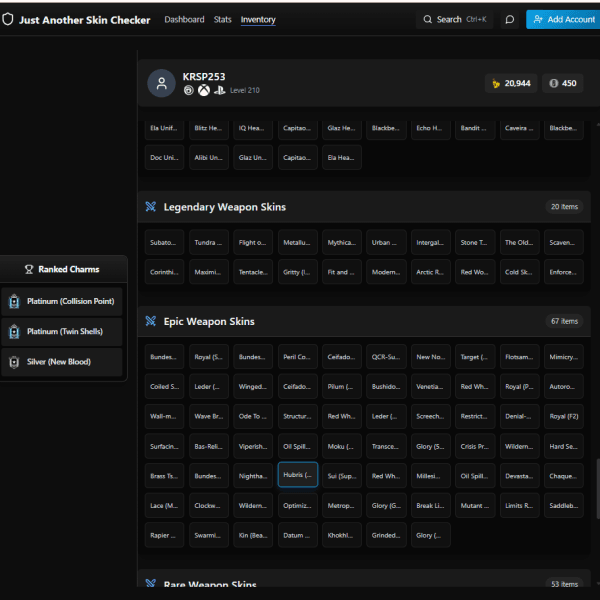
Task: Click the 67 items count badge
Action: [564, 321]
